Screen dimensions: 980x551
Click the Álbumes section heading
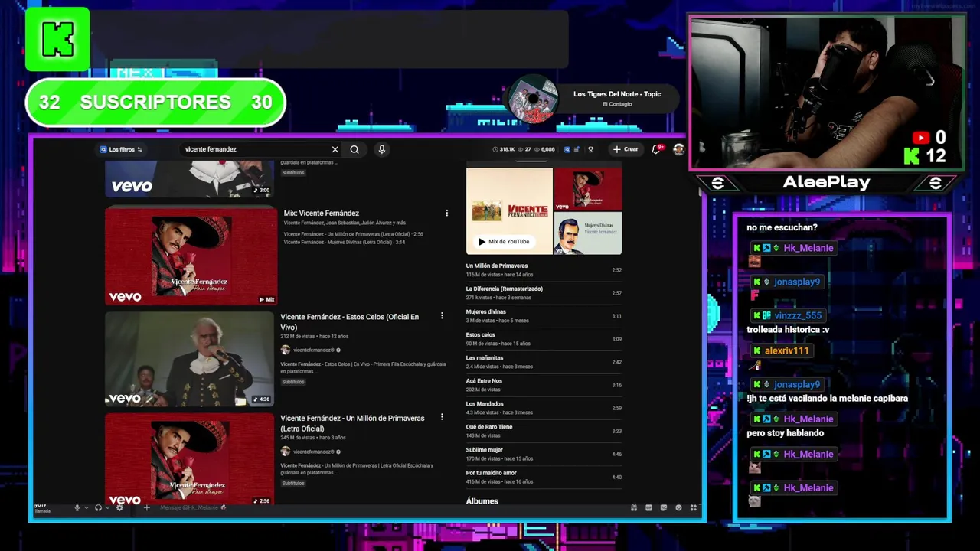482,501
